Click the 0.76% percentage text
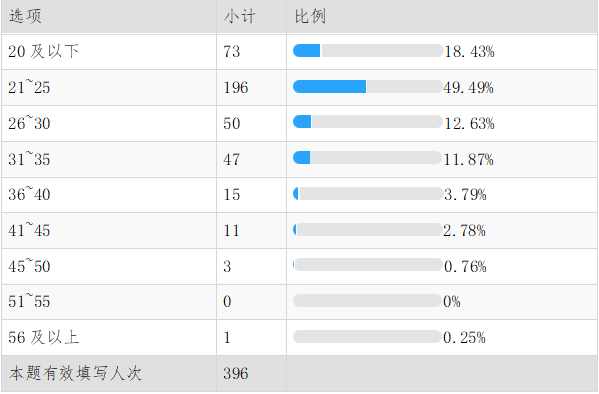The image size is (599, 394). point(465,266)
